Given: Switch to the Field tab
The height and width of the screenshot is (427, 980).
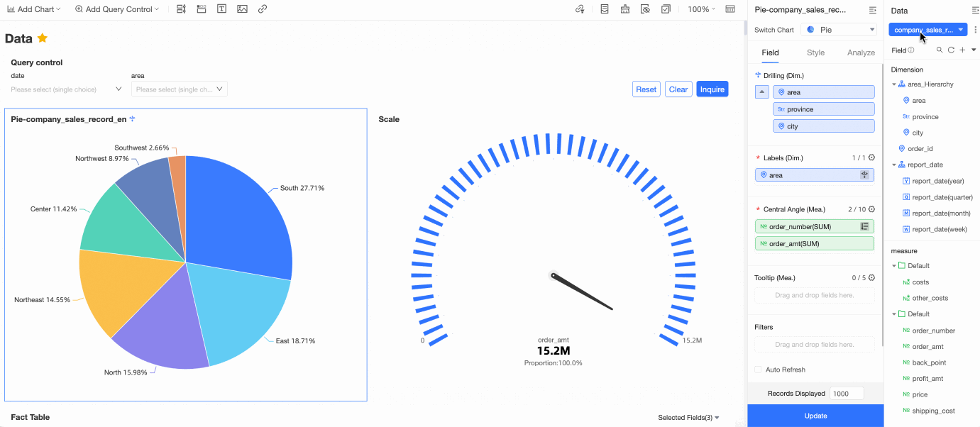Looking at the screenshot, I should click(770, 52).
